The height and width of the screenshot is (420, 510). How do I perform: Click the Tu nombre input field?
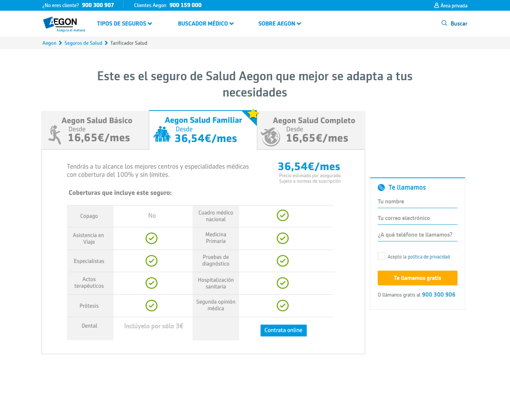(x=417, y=203)
